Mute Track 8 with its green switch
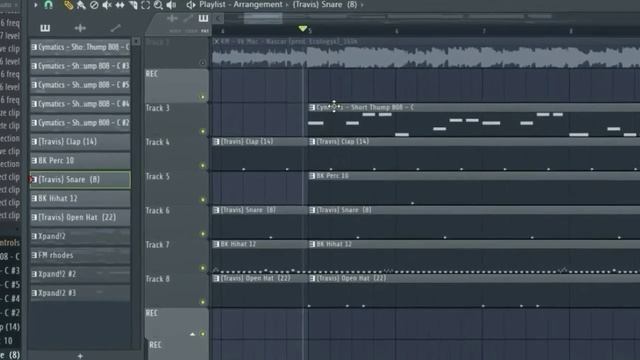The image size is (640, 360). (202, 302)
